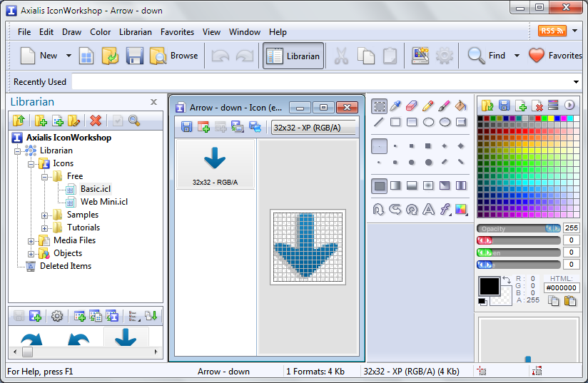The image size is (588, 383).
Task: Select the paint bucket Fill tool
Action: click(x=461, y=106)
